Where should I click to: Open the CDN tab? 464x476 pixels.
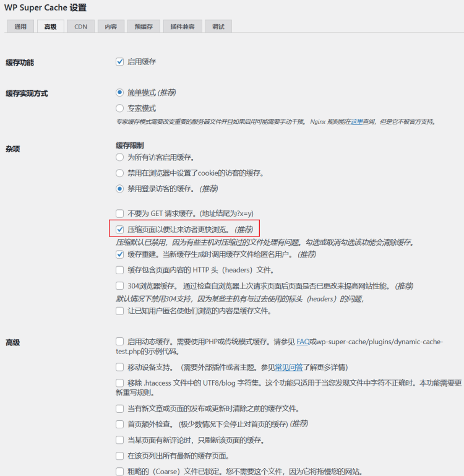80,27
